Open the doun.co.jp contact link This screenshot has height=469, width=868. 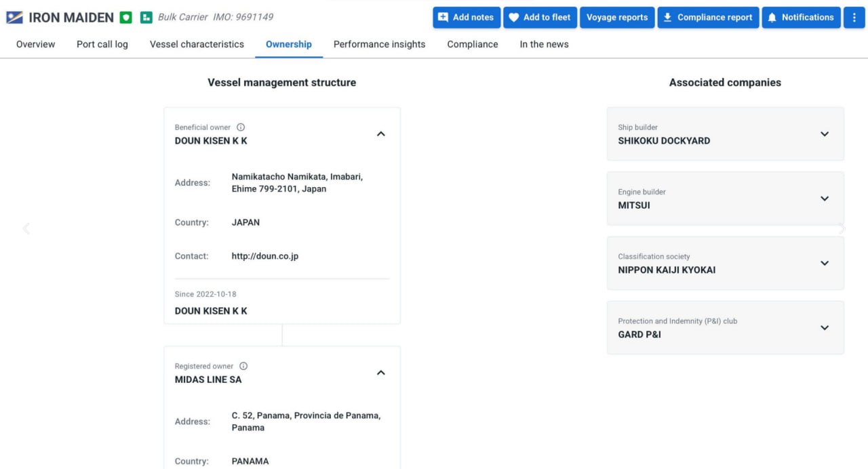(265, 256)
